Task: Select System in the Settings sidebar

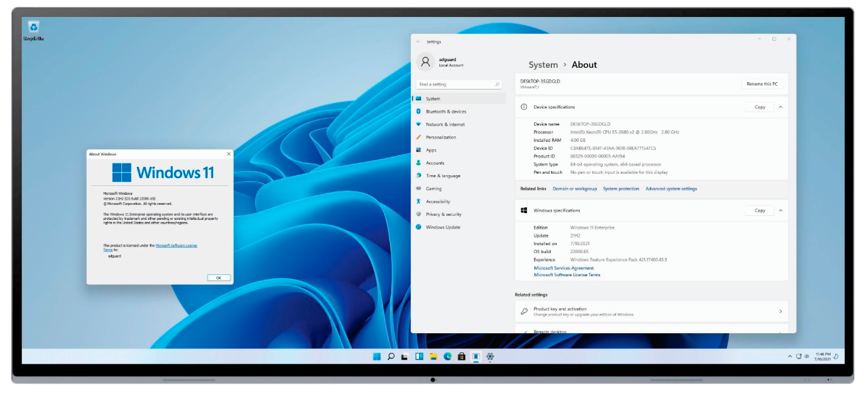Action: pyautogui.click(x=459, y=98)
